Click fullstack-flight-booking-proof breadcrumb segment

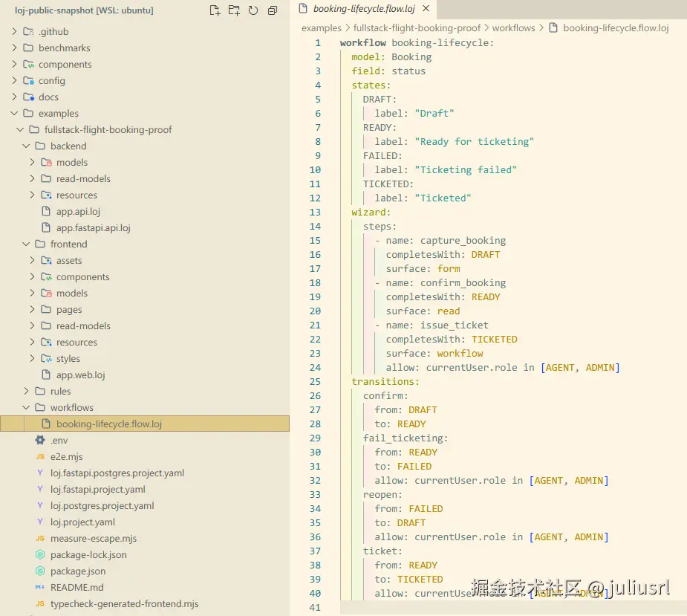[x=417, y=28]
